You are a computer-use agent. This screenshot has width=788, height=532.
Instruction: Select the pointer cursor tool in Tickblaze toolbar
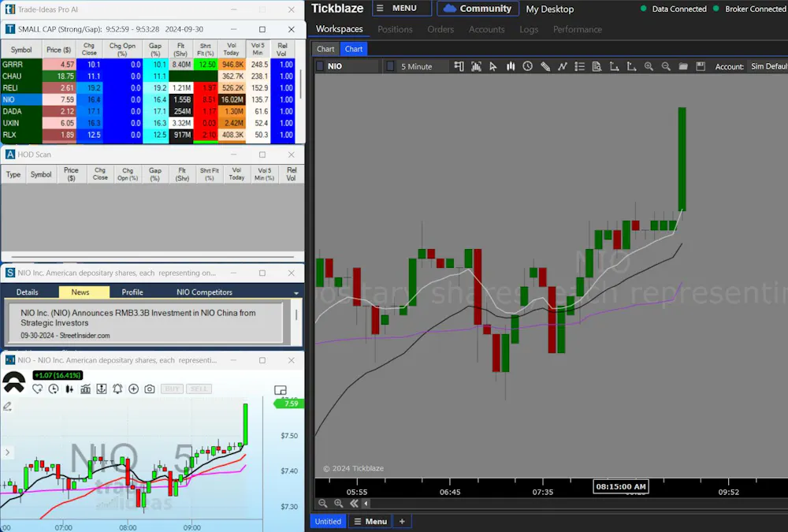tap(493, 66)
